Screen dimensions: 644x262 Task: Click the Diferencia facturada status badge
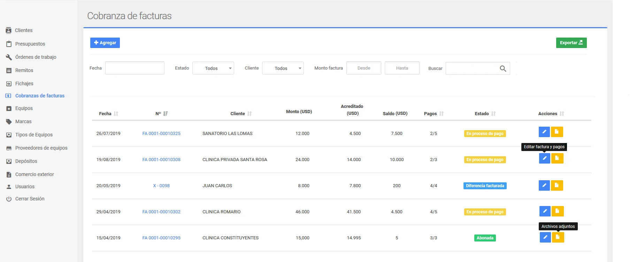click(x=485, y=186)
